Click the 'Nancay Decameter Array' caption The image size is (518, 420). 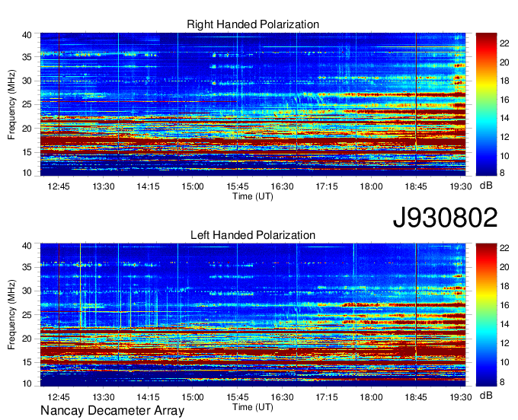point(112,411)
